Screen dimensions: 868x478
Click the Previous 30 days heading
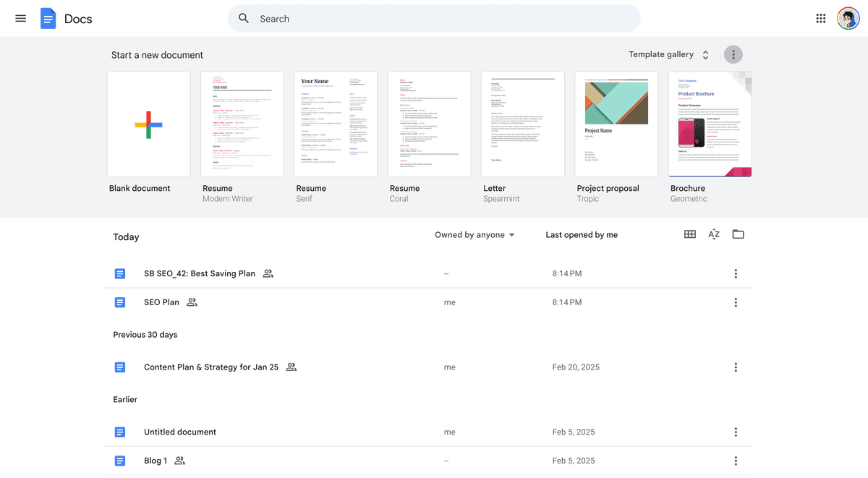[145, 335]
